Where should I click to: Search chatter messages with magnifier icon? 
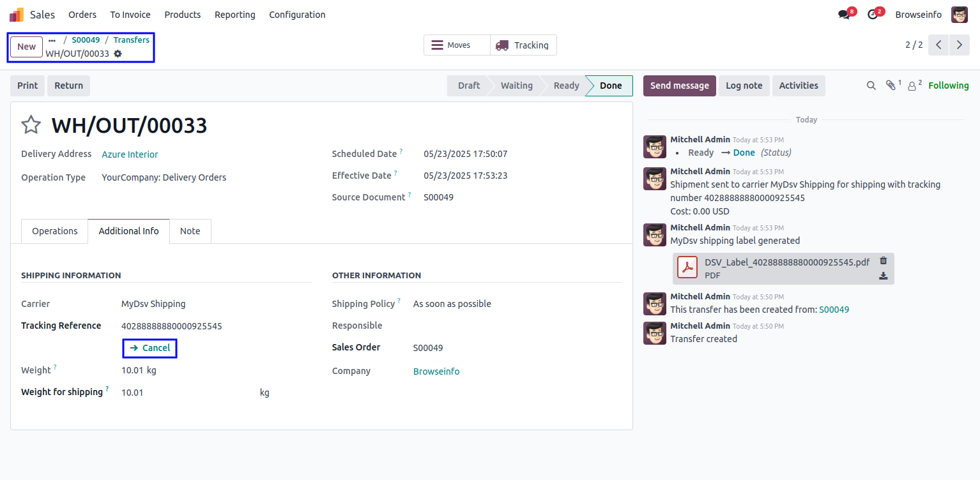[x=871, y=86]
